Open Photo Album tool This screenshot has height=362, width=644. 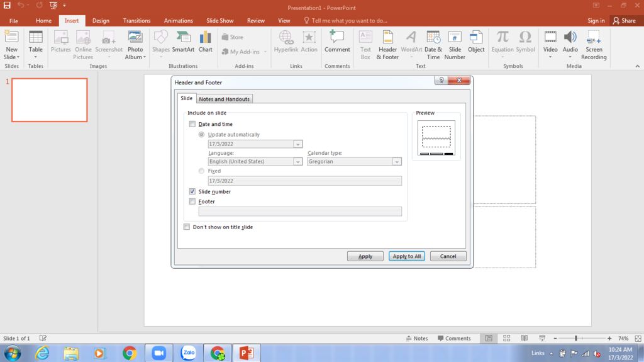pos(135,45)
